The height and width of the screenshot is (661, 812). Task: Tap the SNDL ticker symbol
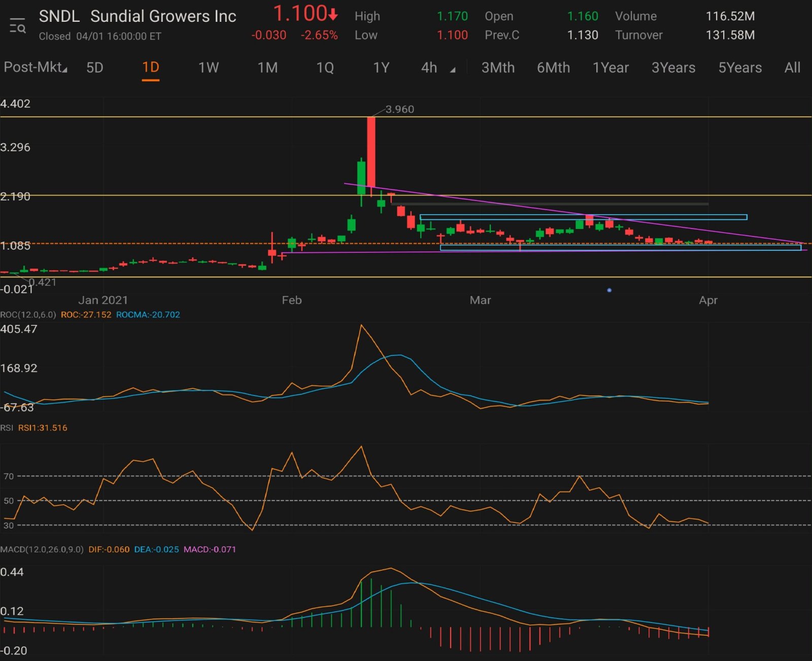point(59,16)
